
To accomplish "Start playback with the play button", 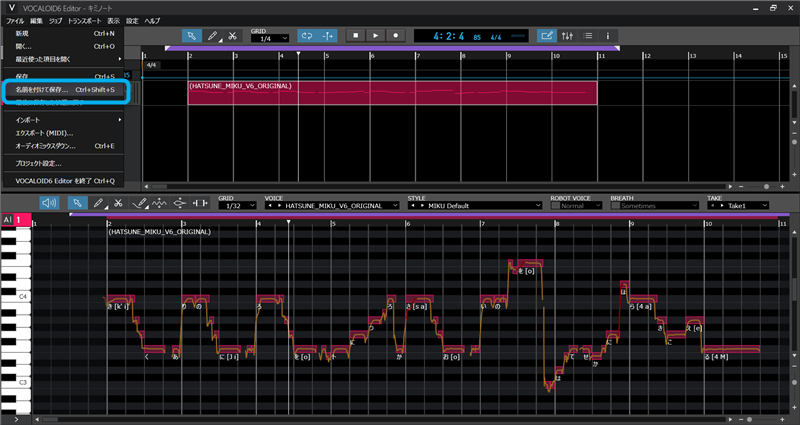I will click(376, 36).
